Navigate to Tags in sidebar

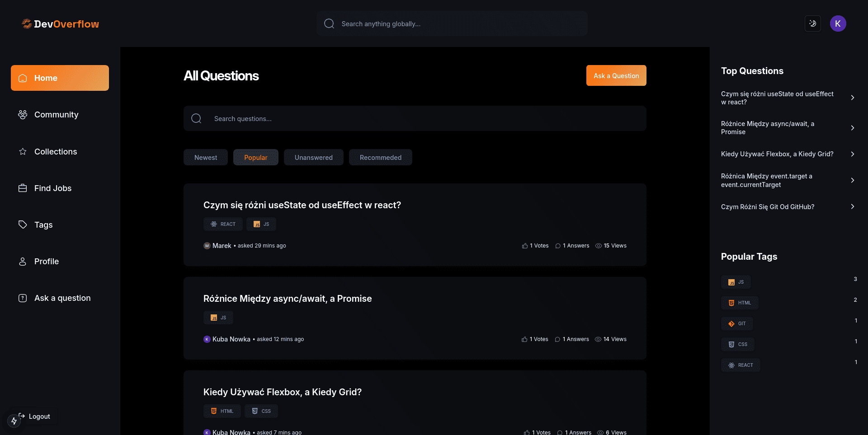(43, 225)
